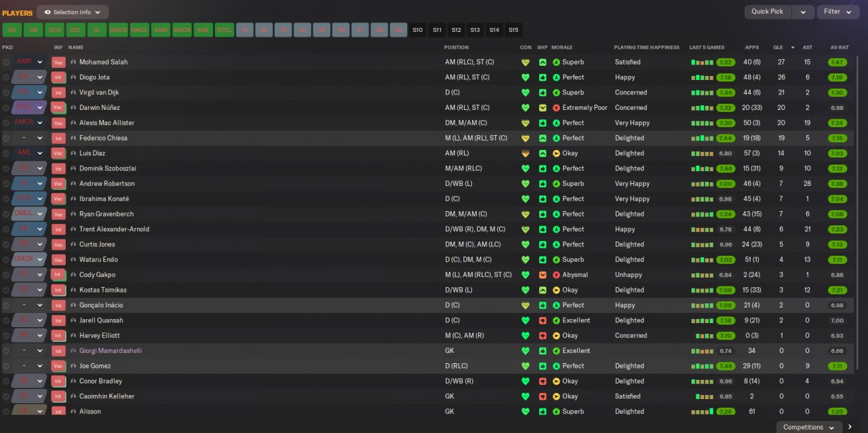This screenshot has height=433, width=868.
Task: Open the position dropdown for Gonçalo Inácio
Action: click(29, 305)
